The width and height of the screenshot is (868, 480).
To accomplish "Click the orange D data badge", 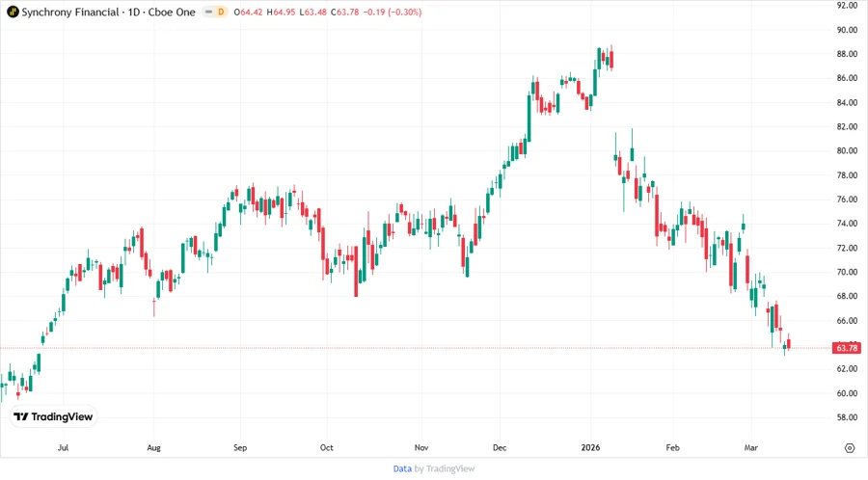I will coord(221,12).
